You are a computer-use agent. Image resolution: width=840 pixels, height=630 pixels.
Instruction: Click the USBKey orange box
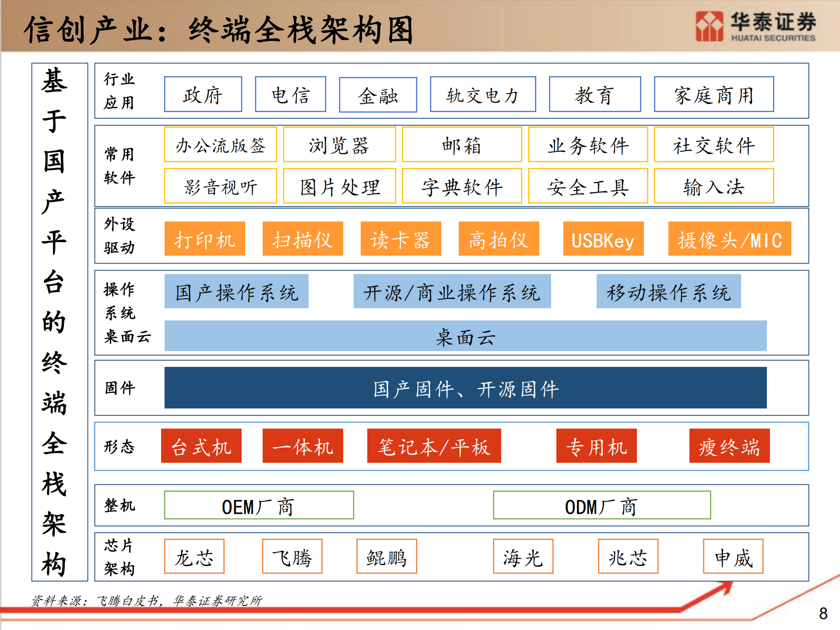point(603,239)
